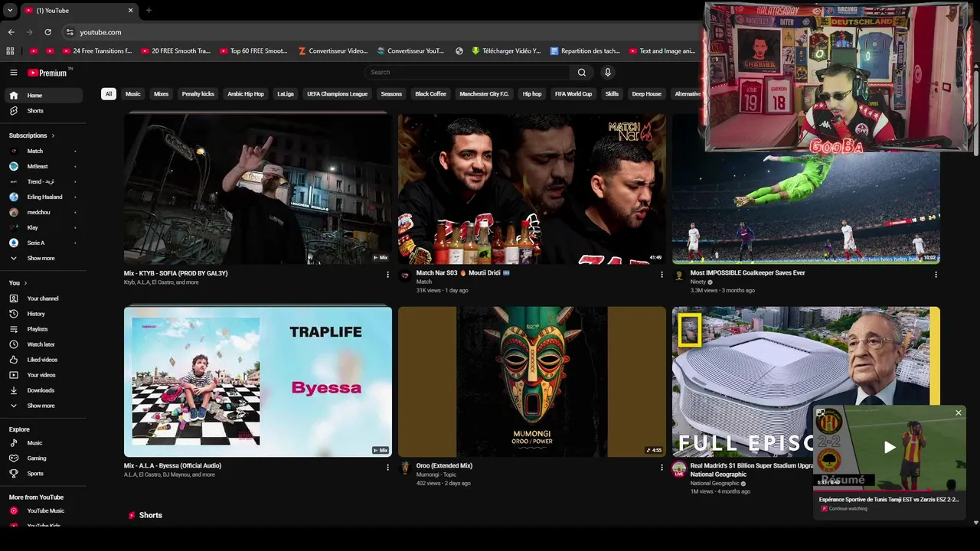This screenshot has height=551, width=980.
Task: Open Klay subscription channel
Action: (x=44, y=227)
